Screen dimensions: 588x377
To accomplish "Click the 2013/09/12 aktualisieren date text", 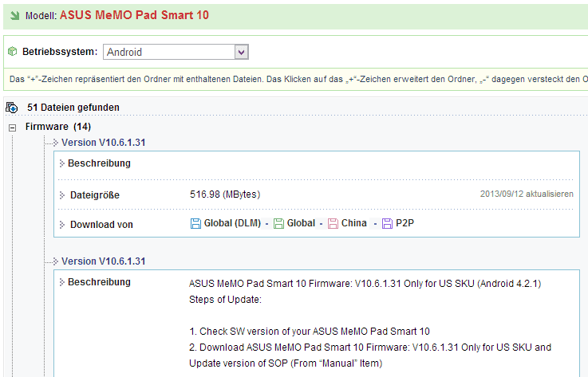I will (x=527, y=194).
